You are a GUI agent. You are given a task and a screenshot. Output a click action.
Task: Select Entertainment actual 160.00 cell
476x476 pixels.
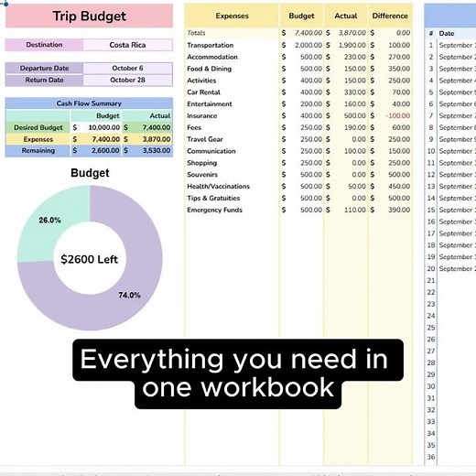[346, 104]
